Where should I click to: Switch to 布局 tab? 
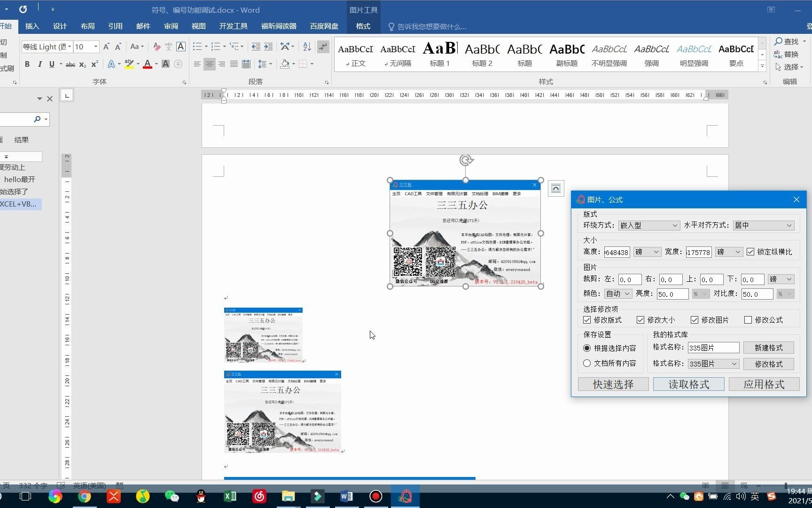pyautogui.click(x=87, y=26)
